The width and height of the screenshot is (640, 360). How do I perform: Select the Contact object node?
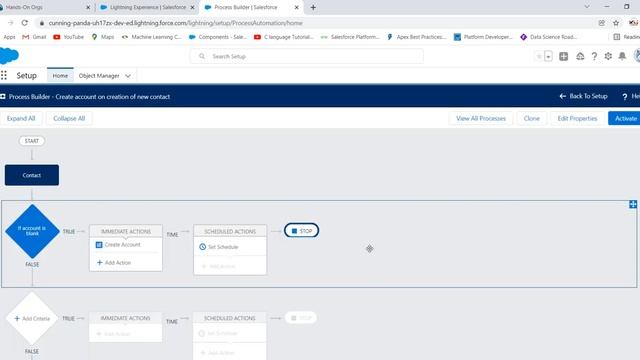pos(32,175)
